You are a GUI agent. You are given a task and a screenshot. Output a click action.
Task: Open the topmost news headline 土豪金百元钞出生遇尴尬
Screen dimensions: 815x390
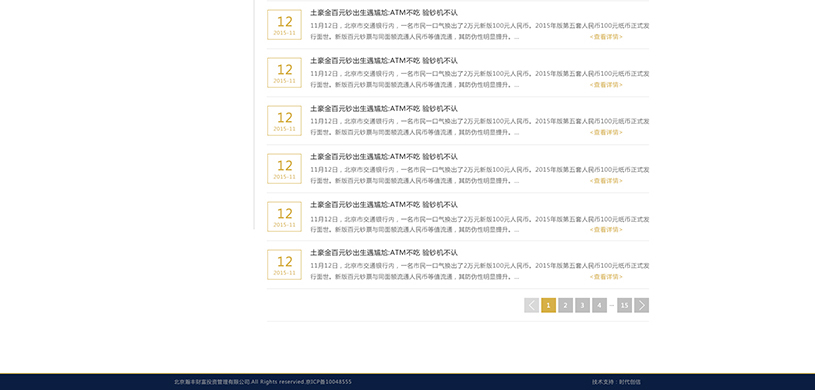pos(384,12)
